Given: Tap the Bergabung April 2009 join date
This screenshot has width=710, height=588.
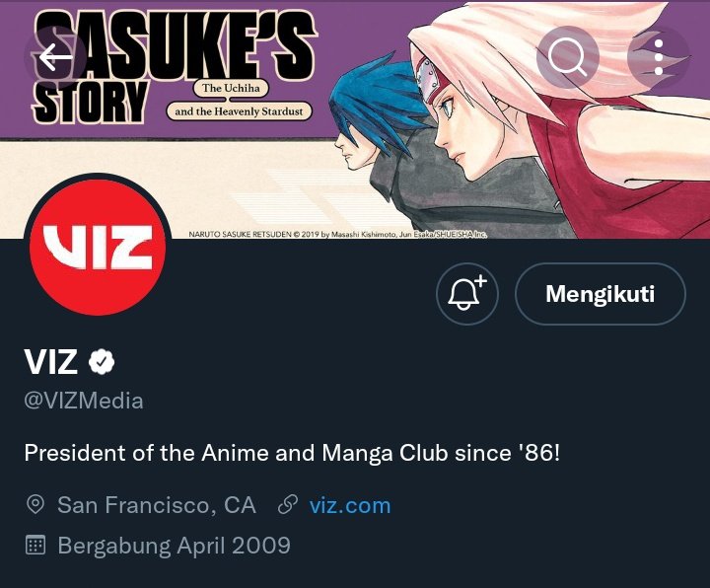Looking at the screenshot, I should [x=174, y=546].
